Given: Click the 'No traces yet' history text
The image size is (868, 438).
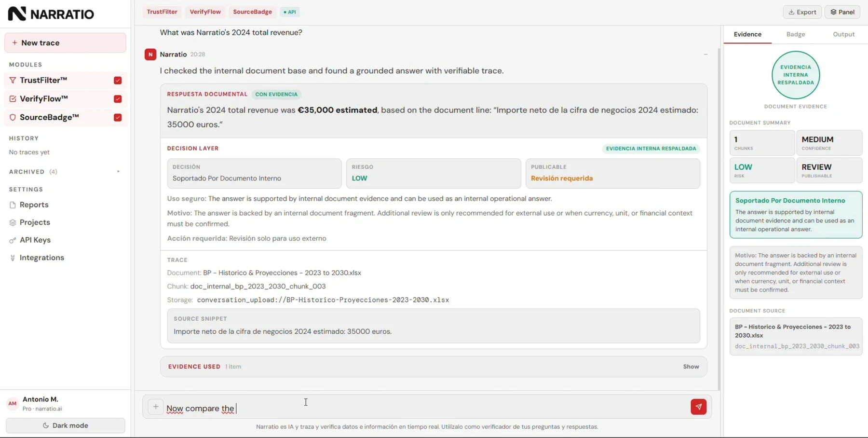Looking at the screenshot, I should pos(29,152).
